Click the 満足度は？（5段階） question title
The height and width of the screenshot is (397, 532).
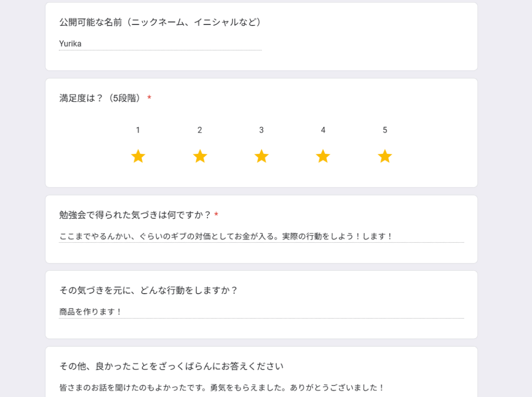click(101, 98)
